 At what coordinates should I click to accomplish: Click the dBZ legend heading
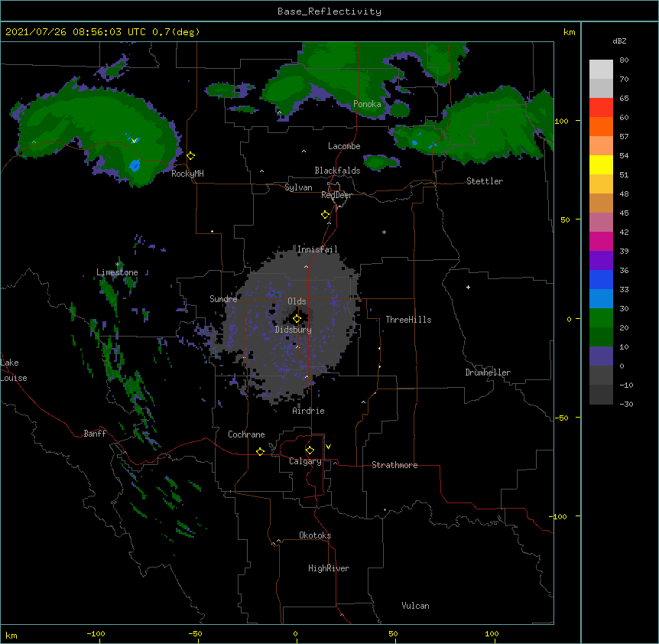point(619,41)
